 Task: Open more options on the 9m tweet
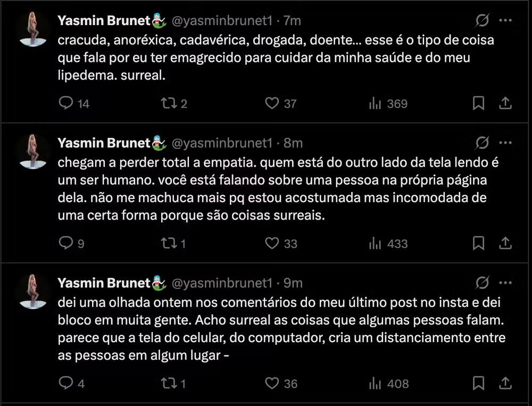point(505,283)
